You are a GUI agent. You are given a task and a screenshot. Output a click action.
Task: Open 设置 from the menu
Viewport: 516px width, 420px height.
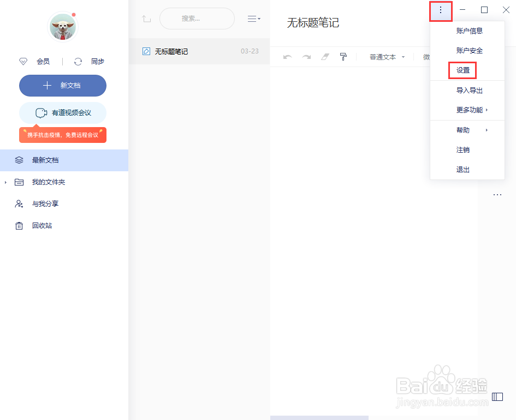(x=467, y=70)
